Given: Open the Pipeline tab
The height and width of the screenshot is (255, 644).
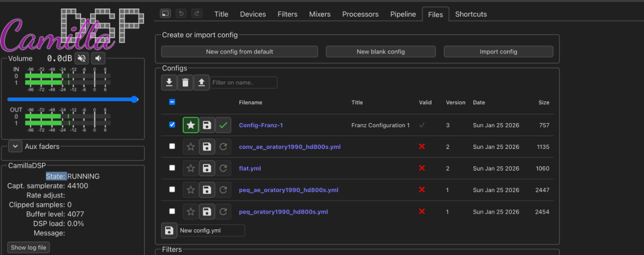Looking at the screenshot, I should click(x=403, y=14).
